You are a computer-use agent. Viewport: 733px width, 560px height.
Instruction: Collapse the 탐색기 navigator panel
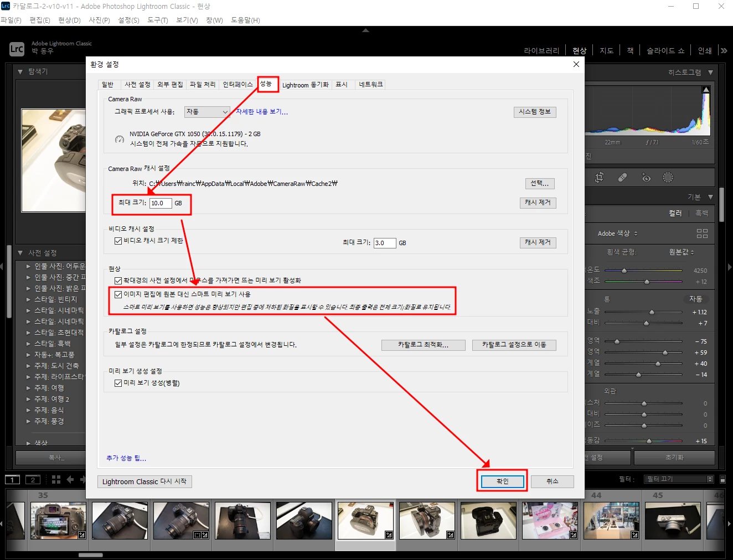point(20,71)
